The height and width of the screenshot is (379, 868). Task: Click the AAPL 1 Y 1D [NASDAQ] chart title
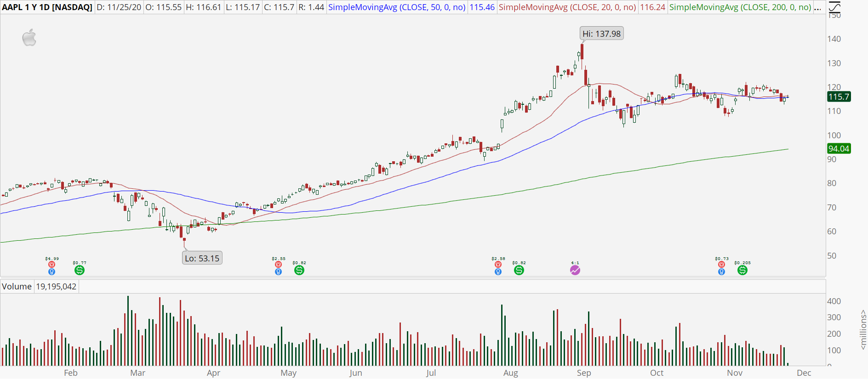(47, 7)
